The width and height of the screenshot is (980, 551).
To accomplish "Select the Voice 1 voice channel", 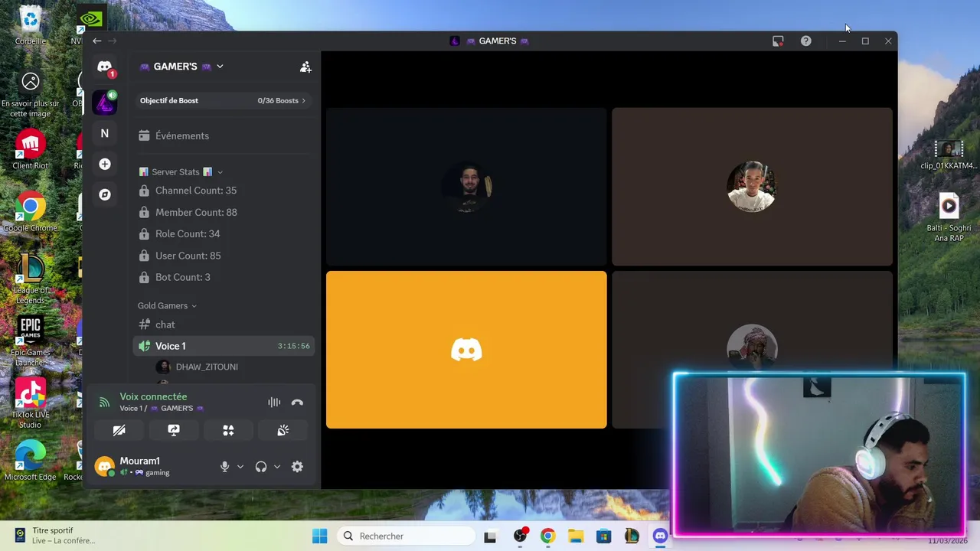I will (222, 346).
